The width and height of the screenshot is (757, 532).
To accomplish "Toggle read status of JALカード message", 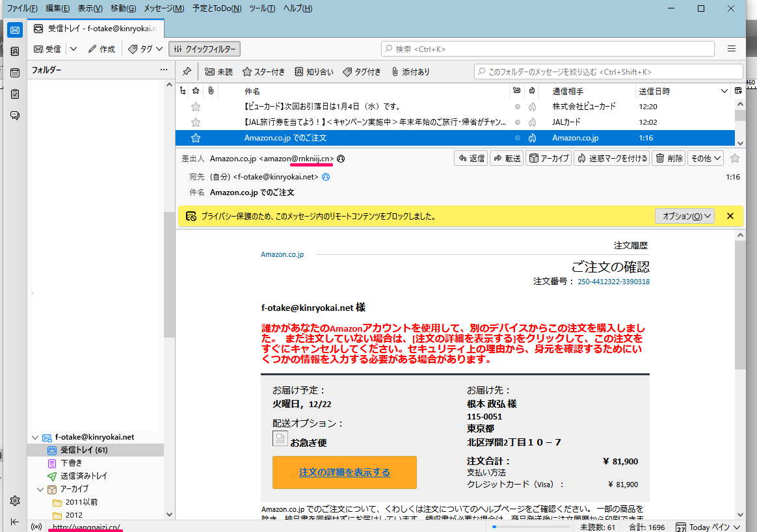I will coord(518,122).
